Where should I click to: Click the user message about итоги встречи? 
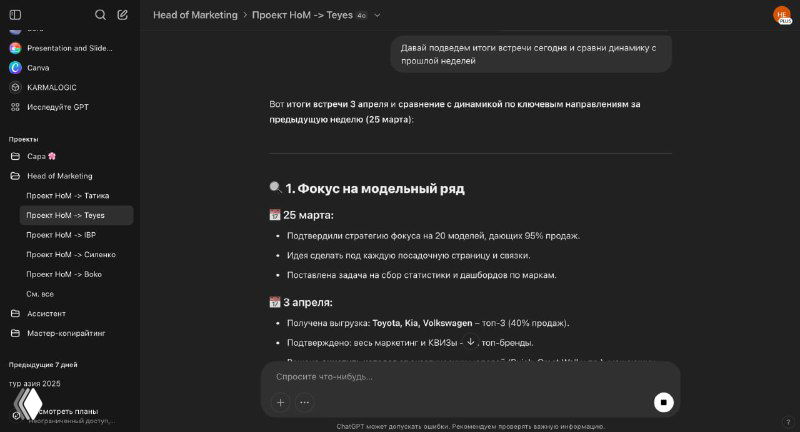coord(531,54)
